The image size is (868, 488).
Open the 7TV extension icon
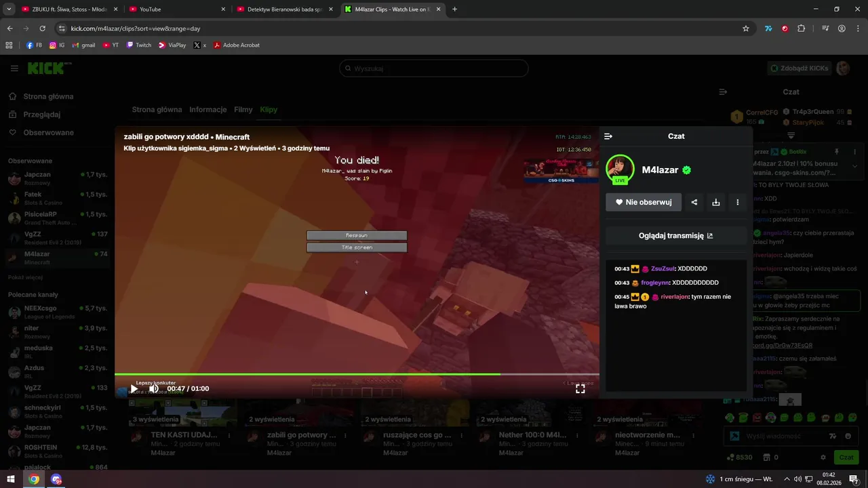tap(768, 28)
